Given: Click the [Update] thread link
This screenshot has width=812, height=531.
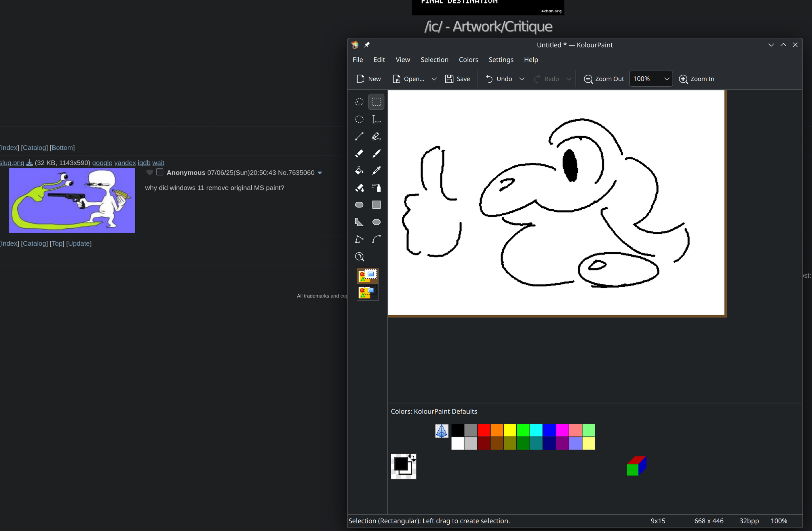Looking at the screenshot, I should pyautogui.click(x=79, y=243).
